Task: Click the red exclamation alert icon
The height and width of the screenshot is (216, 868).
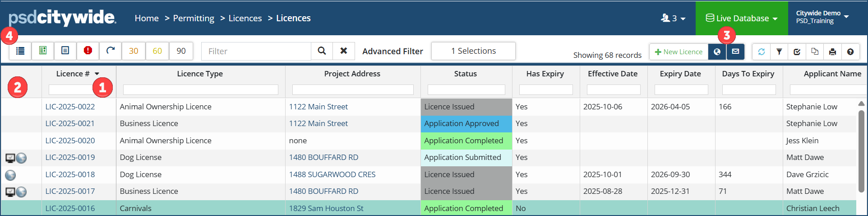Action: click(x=88, y=51)
